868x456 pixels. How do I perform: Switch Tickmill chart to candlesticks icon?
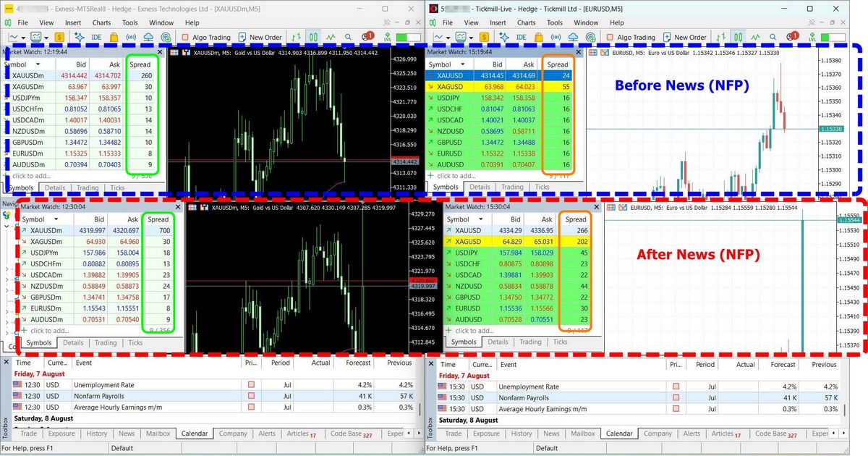738,37
